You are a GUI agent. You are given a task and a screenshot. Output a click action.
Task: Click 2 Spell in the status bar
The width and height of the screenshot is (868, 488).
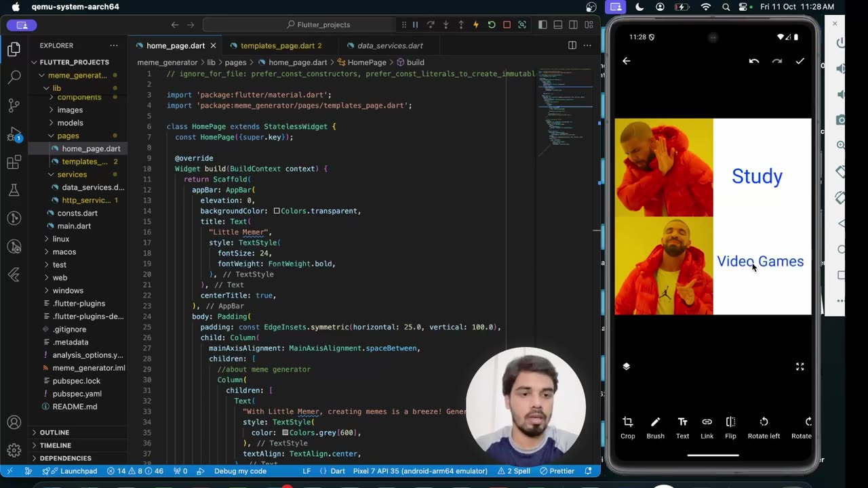click(x=514, y=471)
